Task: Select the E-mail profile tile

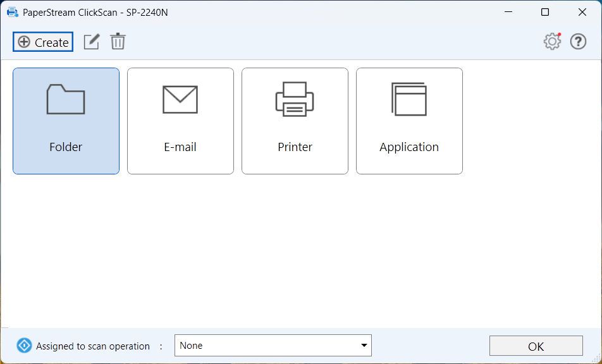Action: pyautogui.click(x=180, y=121)
